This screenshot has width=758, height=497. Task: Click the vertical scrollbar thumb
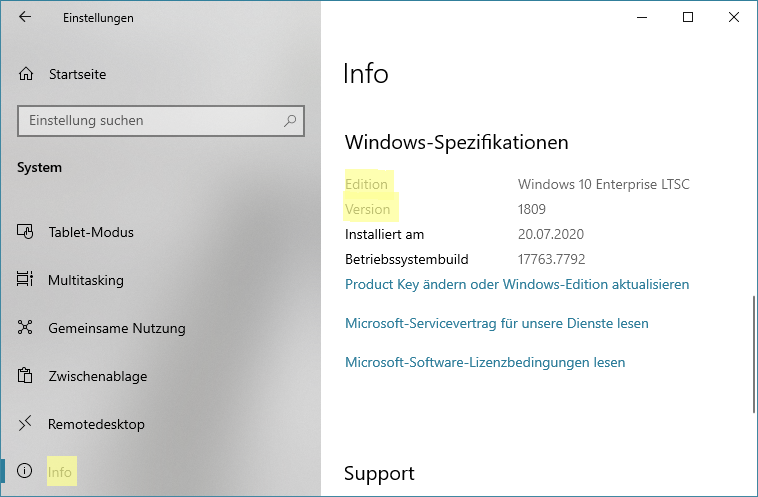753,354
